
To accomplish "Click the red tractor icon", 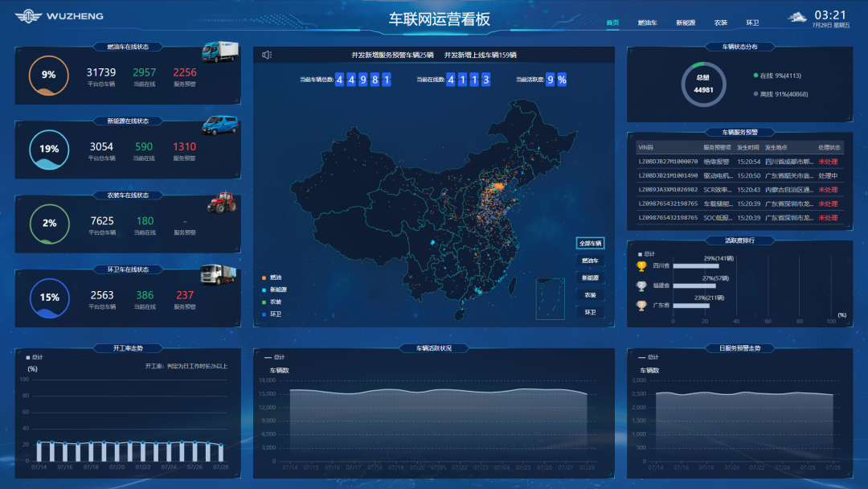I will coord(220,203).
